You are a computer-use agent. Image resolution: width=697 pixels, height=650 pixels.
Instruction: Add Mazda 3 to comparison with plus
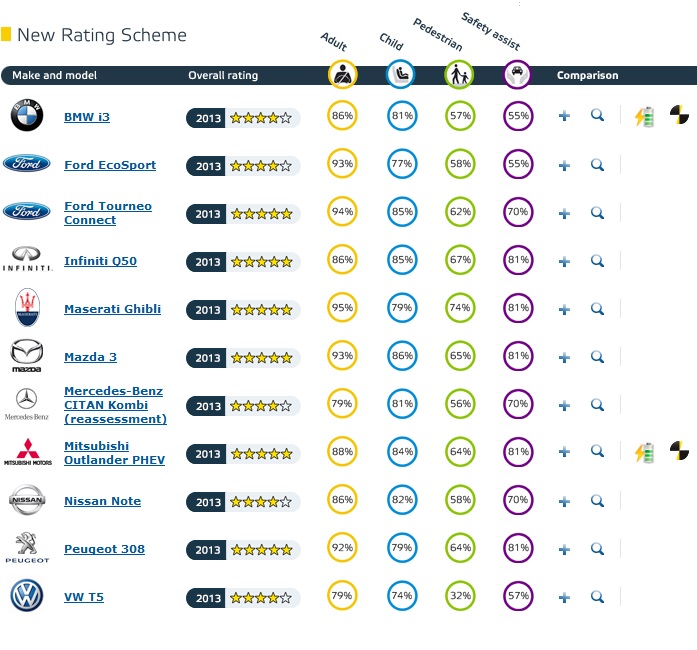564,357
